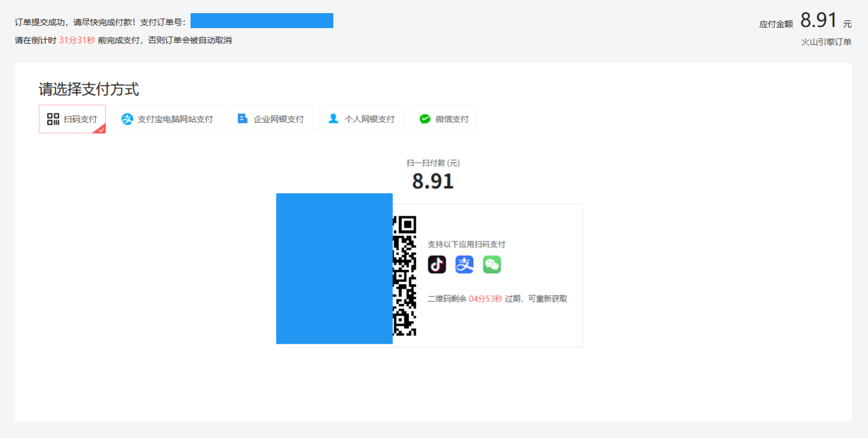Click the green WeChat logo in 微信支付 option
Viewport: 868px width, 438px height.
coord(425,119)
